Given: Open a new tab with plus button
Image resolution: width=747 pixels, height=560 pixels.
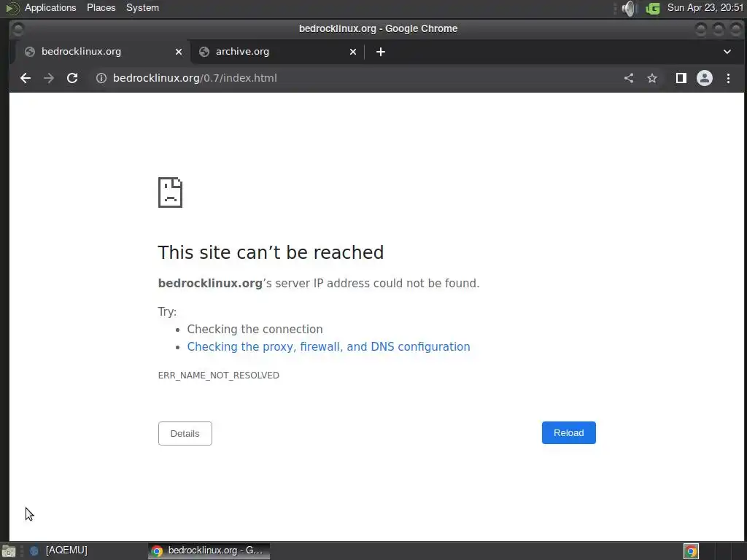Looking at the screenshot, I should pos(380,52).
